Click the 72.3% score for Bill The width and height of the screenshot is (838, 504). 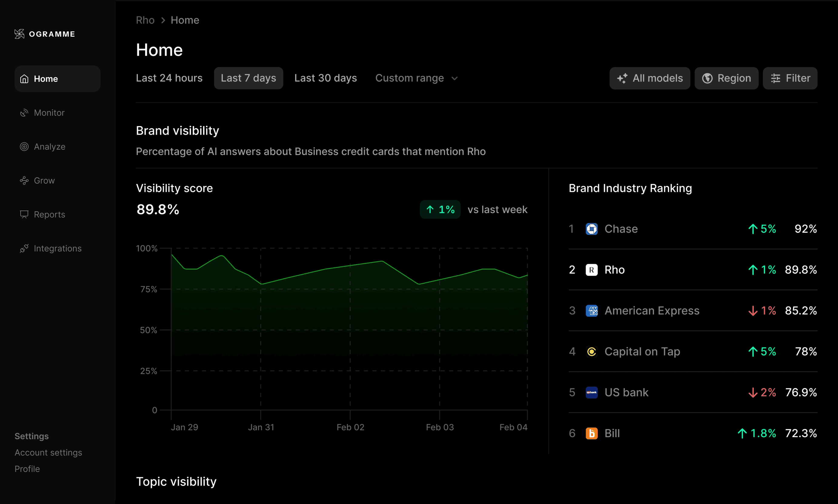point(801,433)
